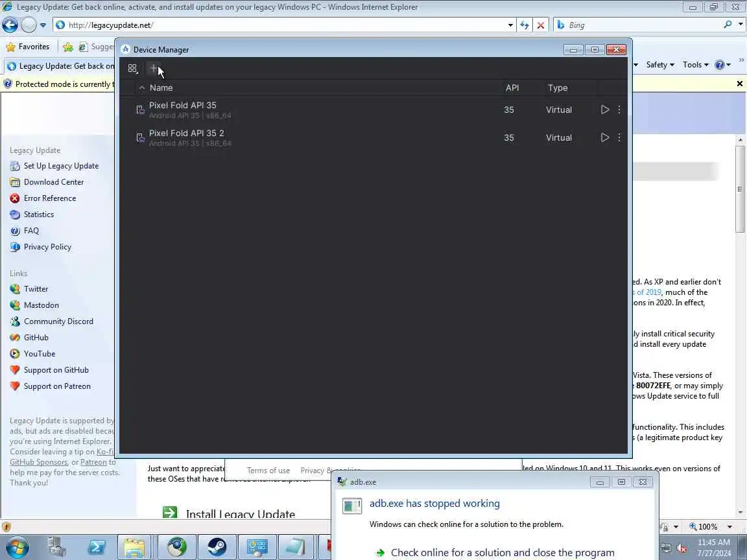Open the Windows Start menu orb
The width and height of the screenshot is (747, 560).
pyautogui.click(x=17, y=547)
